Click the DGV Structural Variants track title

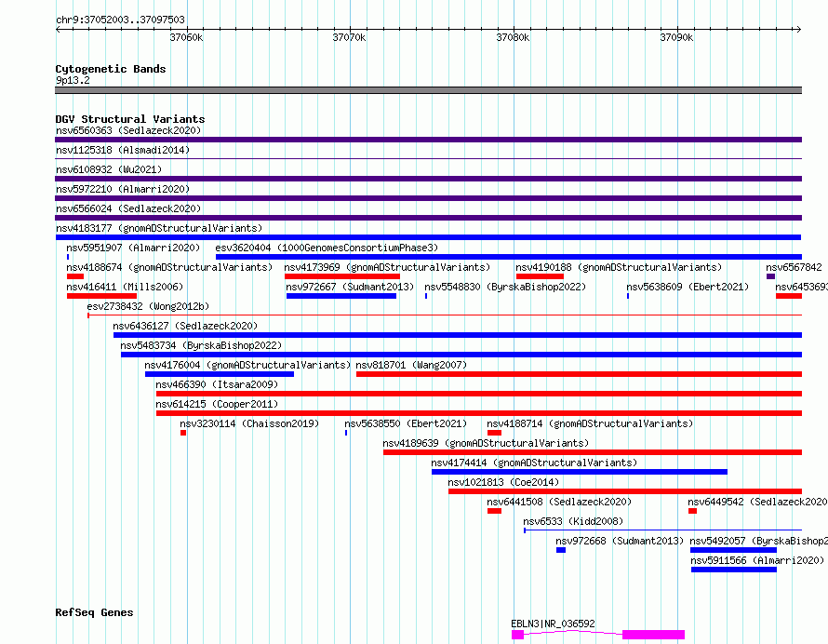click(x=130, y=119)
